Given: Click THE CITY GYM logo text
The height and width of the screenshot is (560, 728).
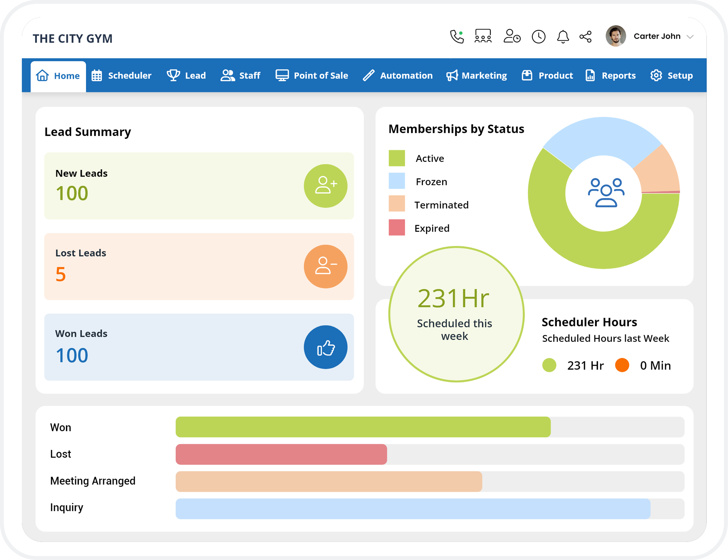Looking at the screenshot, I should [x=73, y=38].
